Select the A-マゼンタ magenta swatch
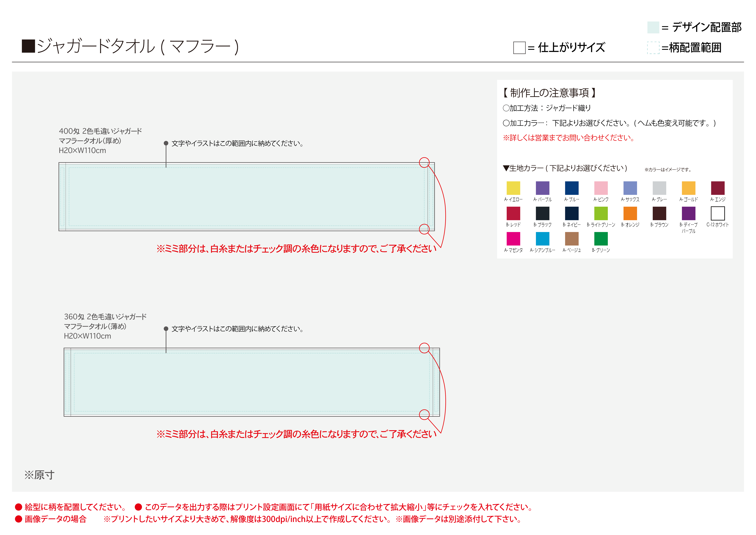 pos(513,239)
